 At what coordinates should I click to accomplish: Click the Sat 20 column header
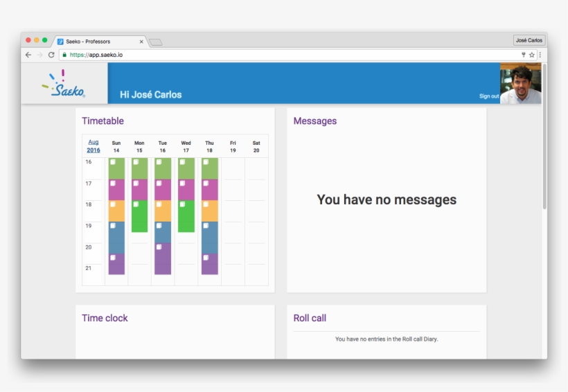point(256,146)
